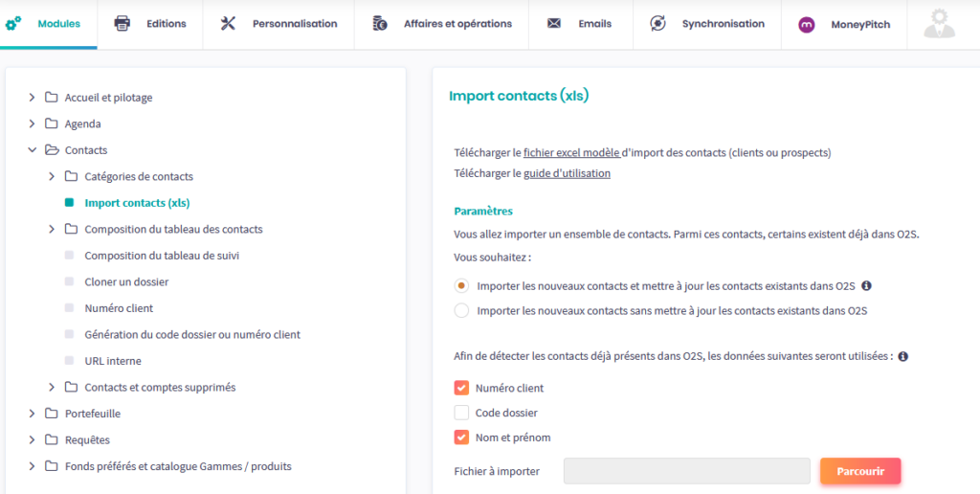Click the Synchronisation circular arrows icon
This screenshot has width=980, height=494.
[x=657, y=24]
